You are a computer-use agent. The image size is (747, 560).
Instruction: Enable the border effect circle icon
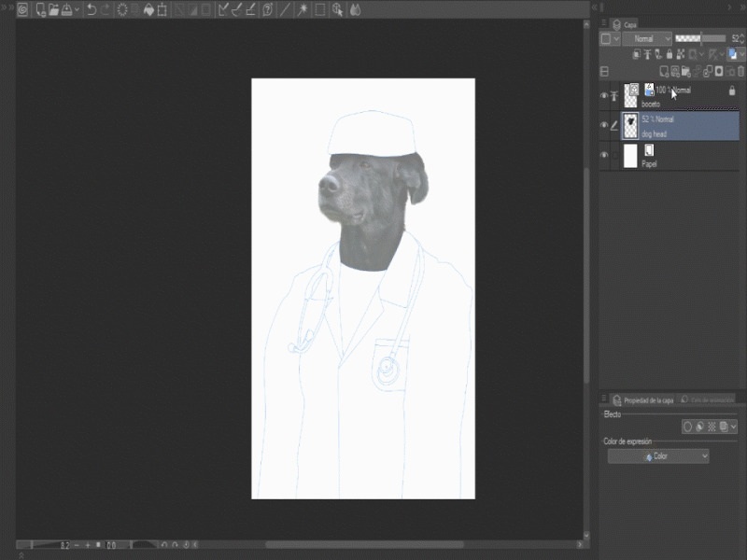pyautogui.click(x=687, y=427)
